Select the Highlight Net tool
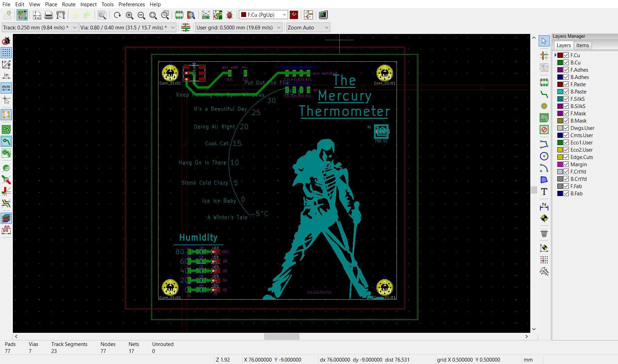Viewport: 618px width, 364px height. 544,55
